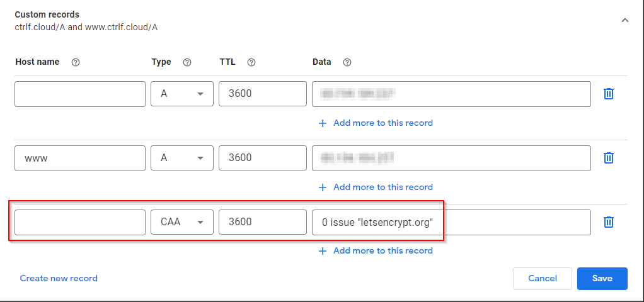Click the Host name help icon
The height and width of the screenshot is (302, 644).
76,62
